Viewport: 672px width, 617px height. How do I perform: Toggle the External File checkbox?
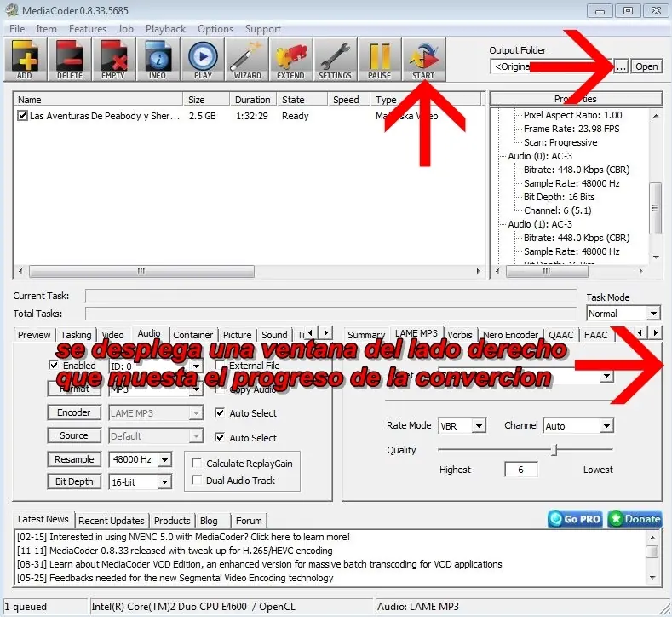(x=220, y=366)
